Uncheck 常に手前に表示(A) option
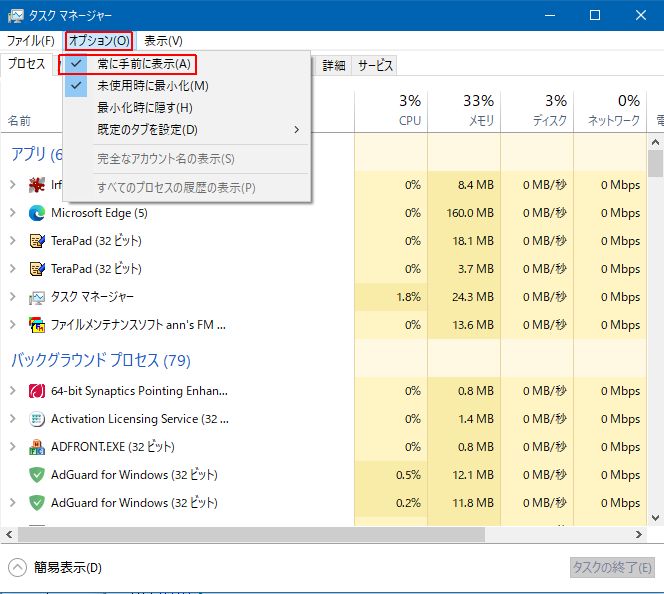 [143, 64]
